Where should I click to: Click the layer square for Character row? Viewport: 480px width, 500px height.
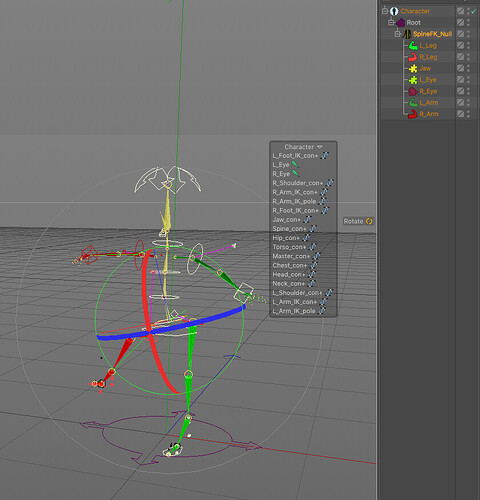point(461,11)
